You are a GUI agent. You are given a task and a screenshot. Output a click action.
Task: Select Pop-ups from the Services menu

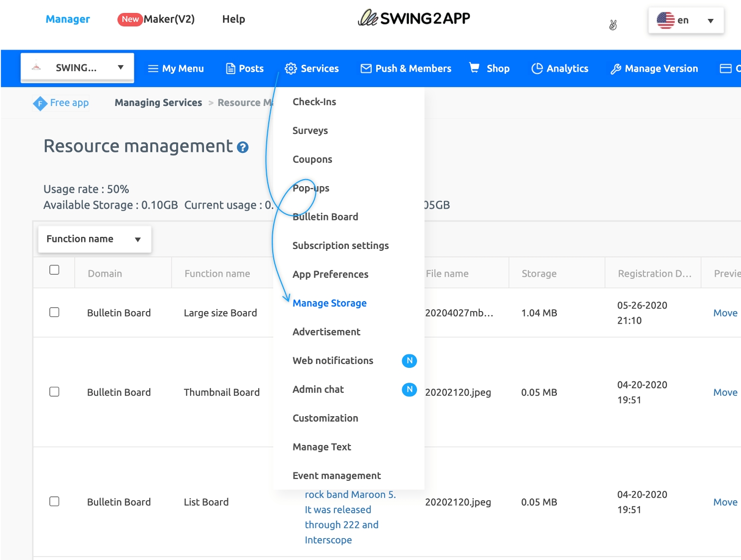[x=311, y=189]
